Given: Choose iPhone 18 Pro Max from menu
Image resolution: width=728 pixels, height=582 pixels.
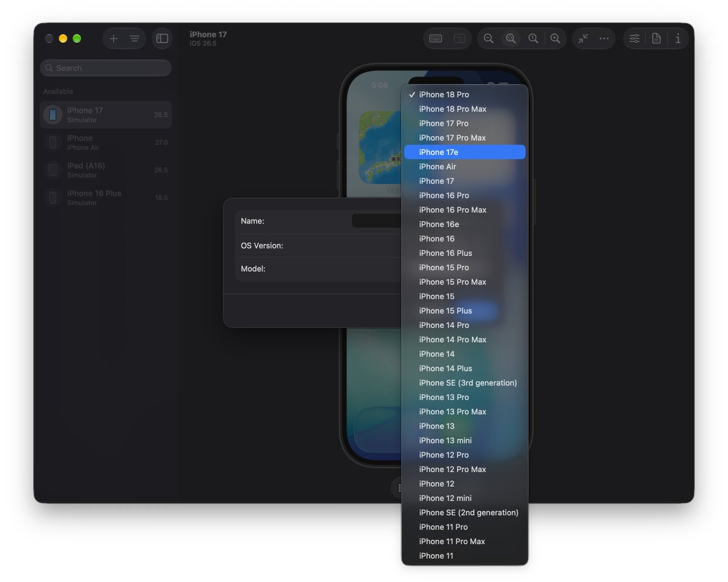Looking at the screenshot, I should [x=465, y=109].
